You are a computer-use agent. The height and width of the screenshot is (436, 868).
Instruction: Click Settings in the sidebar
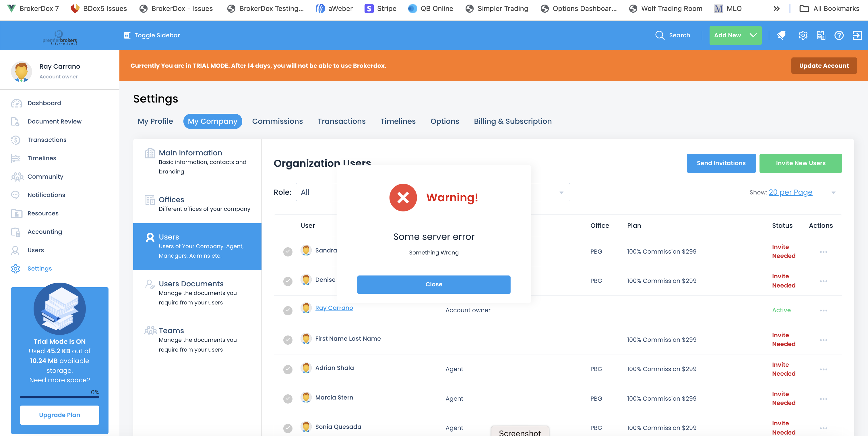[x=39, y=269]
